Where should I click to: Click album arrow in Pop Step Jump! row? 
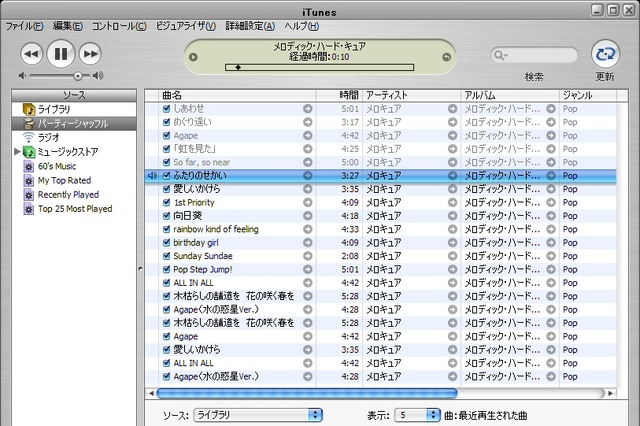[551, 269]
